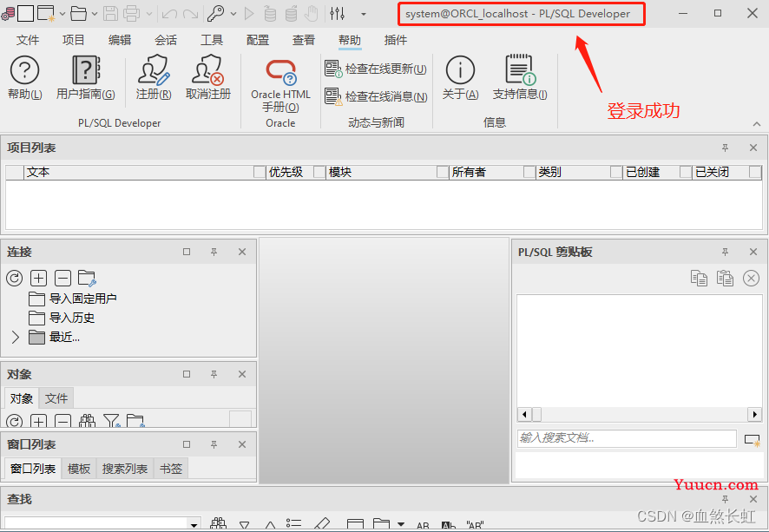The width and height of the screenshot is (769, 532).
Task: Click the 支持信息(I) button
Action: tap(520, 77)
